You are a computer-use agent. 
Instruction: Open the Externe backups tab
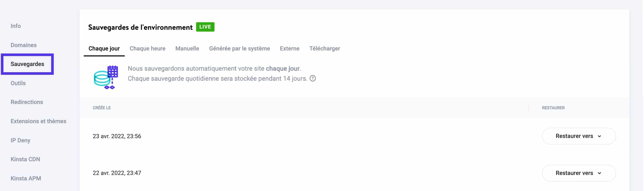[289, 48]
